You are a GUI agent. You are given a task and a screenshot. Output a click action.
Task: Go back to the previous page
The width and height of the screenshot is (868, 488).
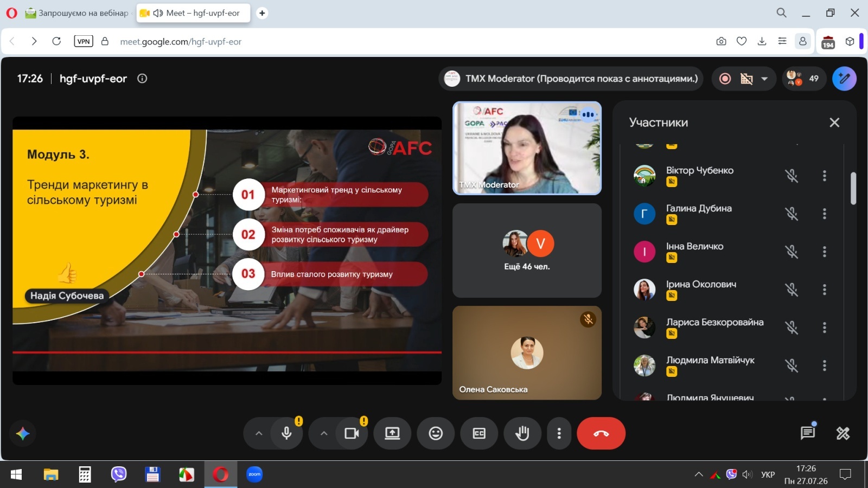click(12, 41)
